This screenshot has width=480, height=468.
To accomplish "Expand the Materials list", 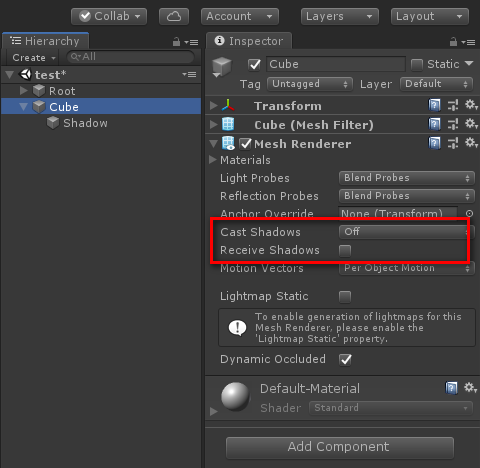I will pyautogui.click(x=213, y=160).
